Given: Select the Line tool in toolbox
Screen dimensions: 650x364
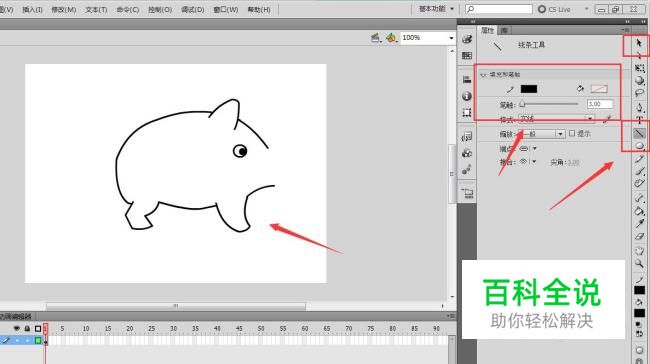Looking at the screenshot, I should (x=639, y=133).
